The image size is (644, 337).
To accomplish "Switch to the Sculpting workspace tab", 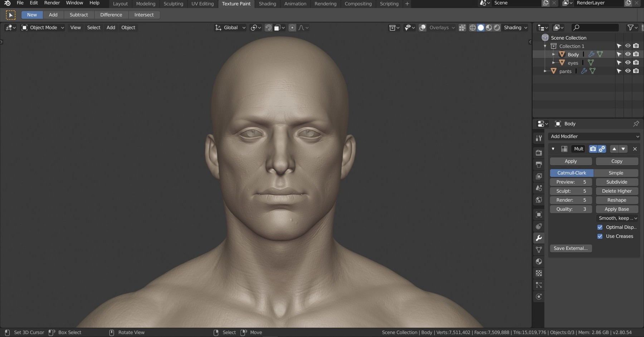I will click(x=173, y=4).
